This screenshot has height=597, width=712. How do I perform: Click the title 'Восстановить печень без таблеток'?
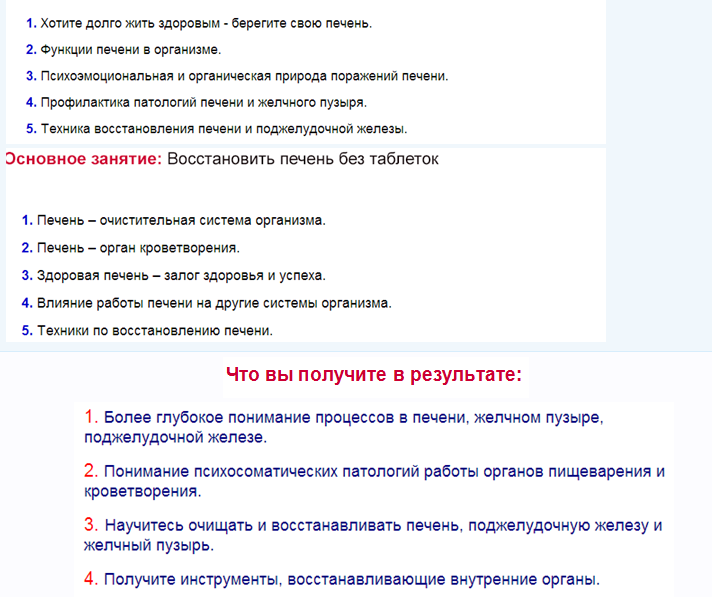(x=303, y=159)
